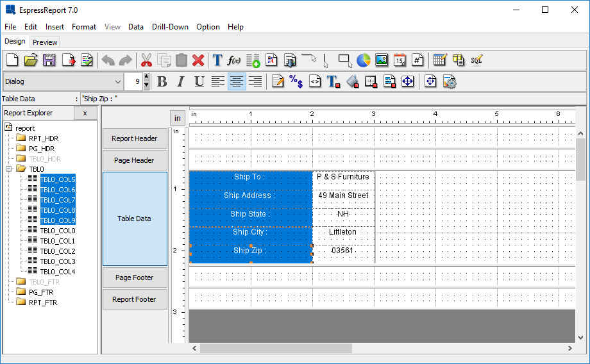Open the Edit menu
The width and height of the screenshot is (590, 364).
(31, 27)
